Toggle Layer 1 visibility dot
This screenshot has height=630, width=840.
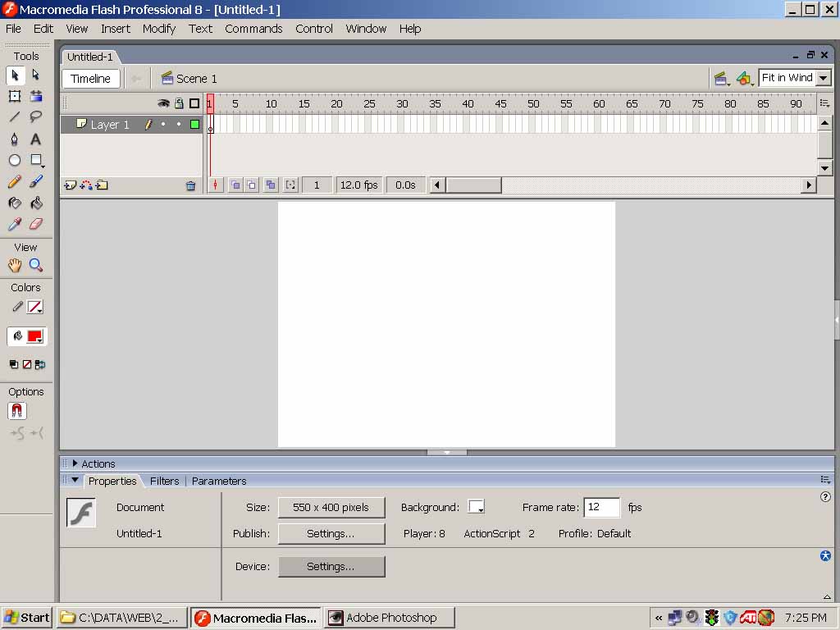[163, 125]
